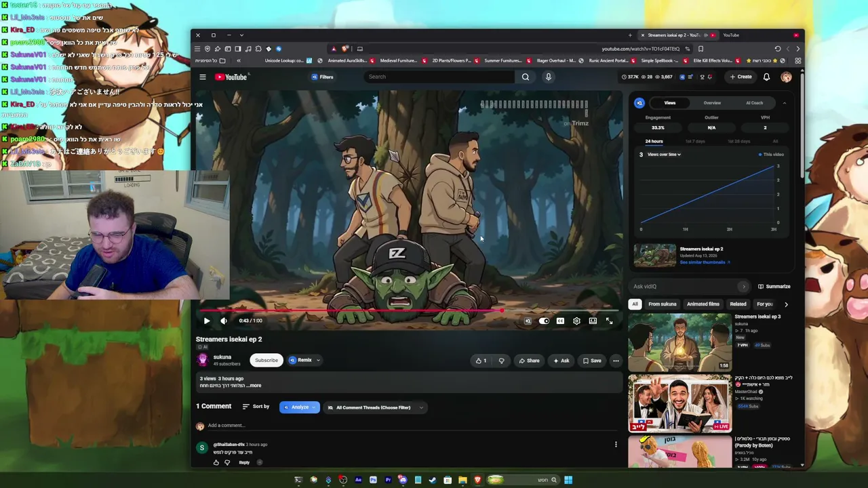The width and height of the screenshot is (868, 488).
Task: Select the From sukuna chip
Action: (x=663, y=304)
